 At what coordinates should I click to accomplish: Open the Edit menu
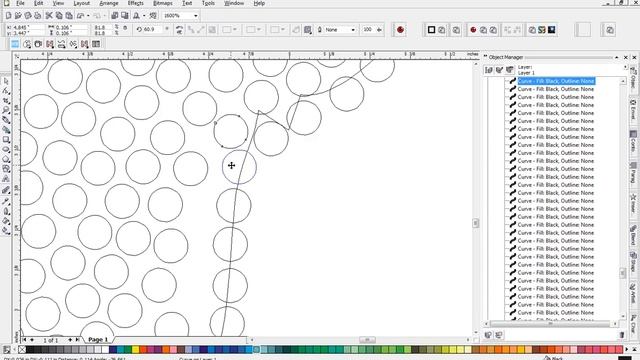click(x=38, y=3)
